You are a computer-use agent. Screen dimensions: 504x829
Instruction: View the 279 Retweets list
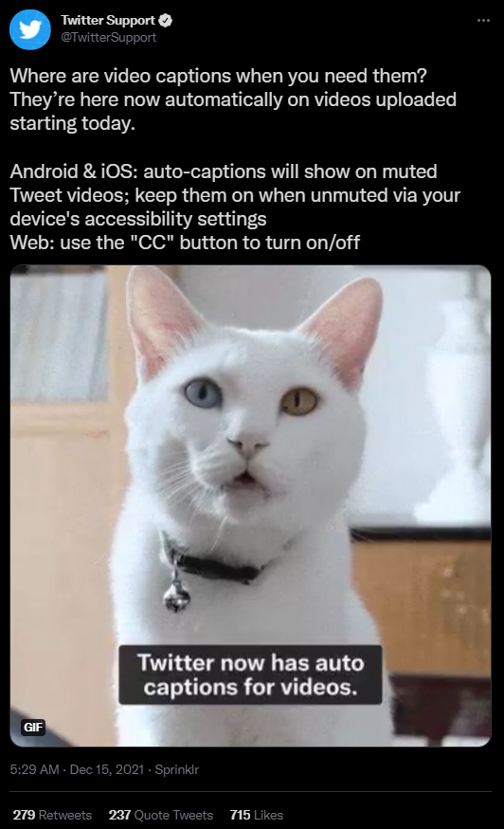52,815
